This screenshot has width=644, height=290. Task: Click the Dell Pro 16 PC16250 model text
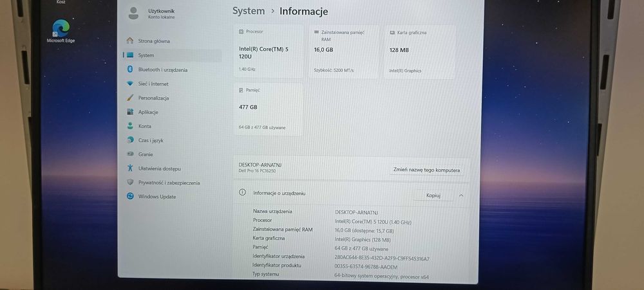click(x=257, y=170)
